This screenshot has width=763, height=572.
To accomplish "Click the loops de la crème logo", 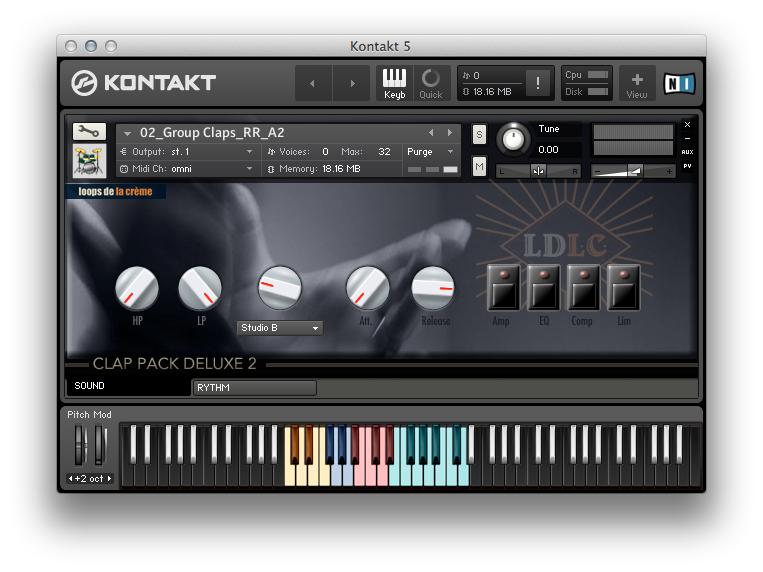I will pos(115,192).
